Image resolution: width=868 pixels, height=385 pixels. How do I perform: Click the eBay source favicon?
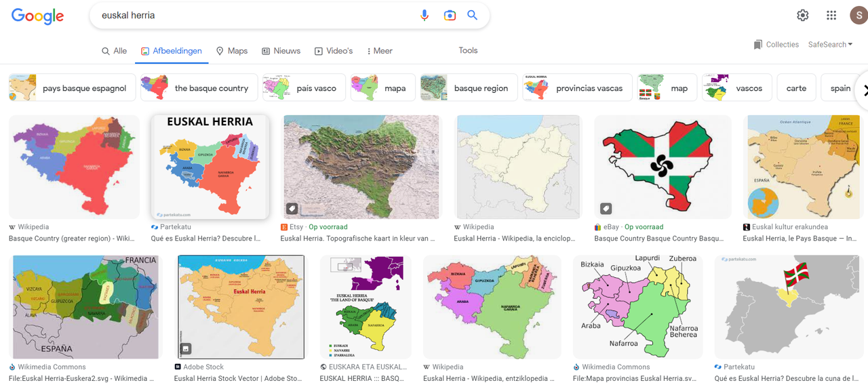[x=597, y=227]
